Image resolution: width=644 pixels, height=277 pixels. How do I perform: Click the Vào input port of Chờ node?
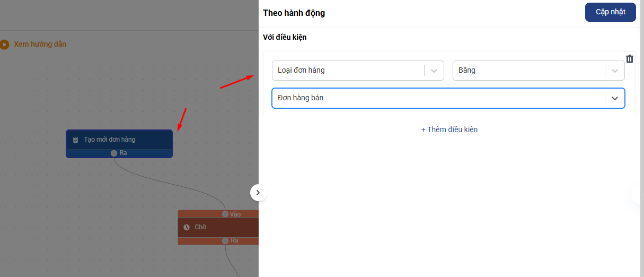click(225, 214)
